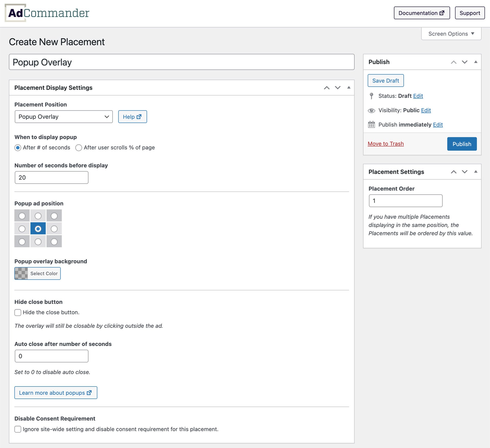Image resolution: width=490 pixels, height=448 pixels.
Task: Choose middle-right popup ad position
Action: 54,229
